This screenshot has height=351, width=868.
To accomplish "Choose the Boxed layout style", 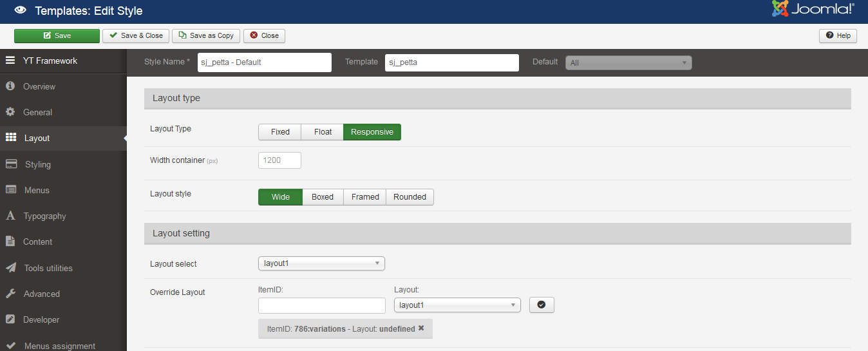I will click(x=323, y=197).
